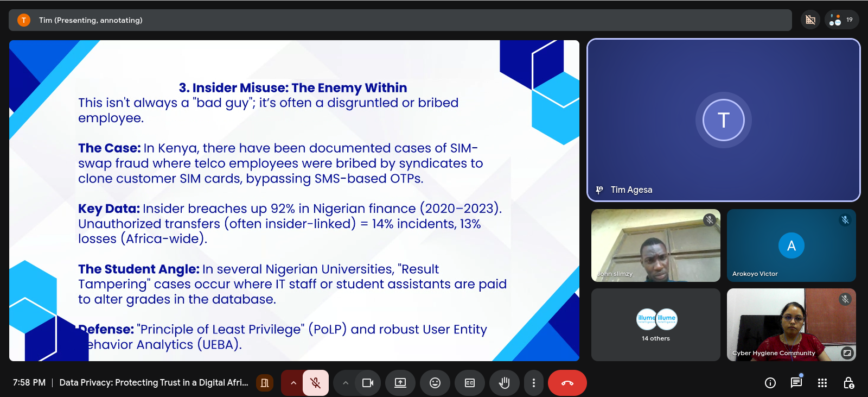Expand audio settings chevron beside microphone
Screen dimensions: 868x397
293,383
